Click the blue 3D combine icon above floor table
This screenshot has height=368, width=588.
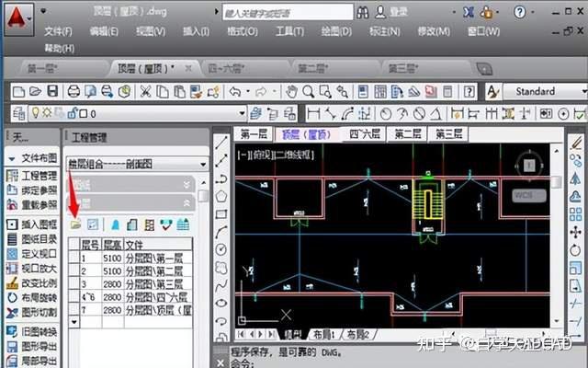[x=116, y=224]
